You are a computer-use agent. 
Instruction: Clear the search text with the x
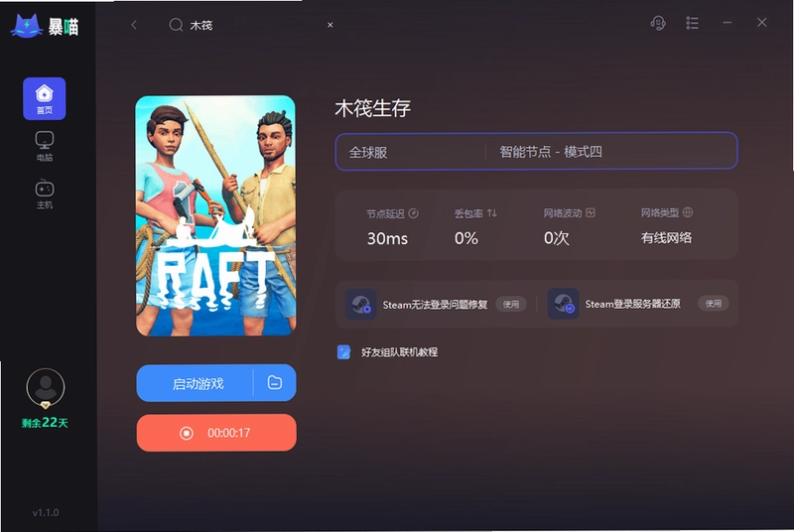pos(331,25)
